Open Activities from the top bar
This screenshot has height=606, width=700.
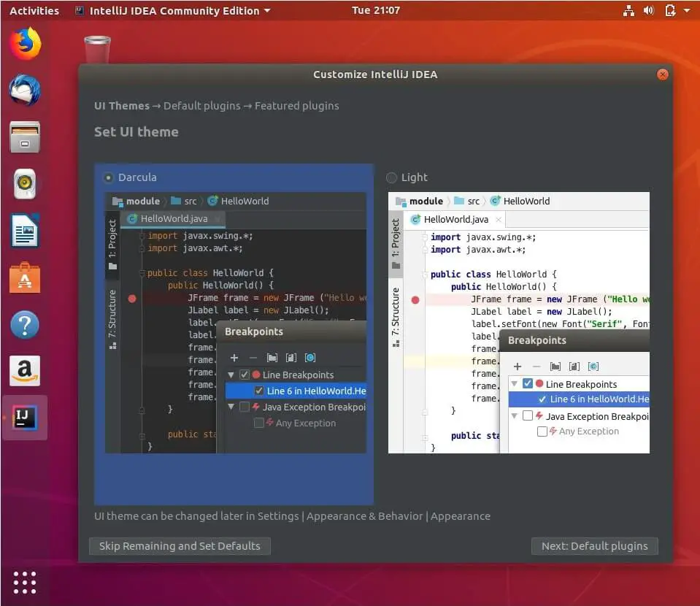pyautogui.click(x=34, y=10)
